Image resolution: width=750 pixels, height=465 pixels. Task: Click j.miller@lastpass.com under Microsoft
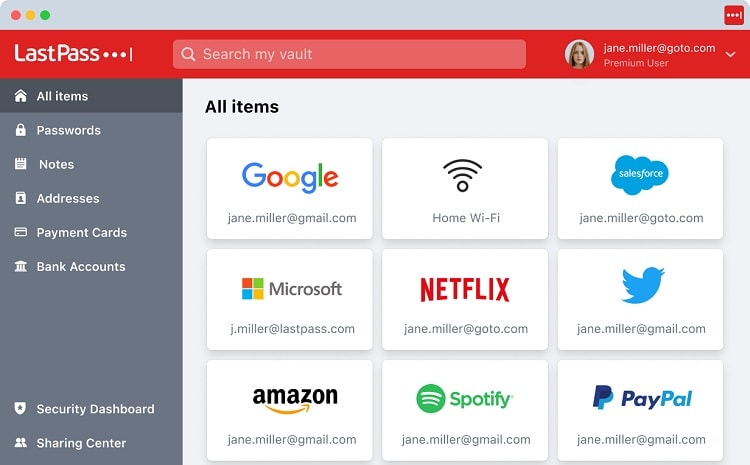(x=292, y=329)
